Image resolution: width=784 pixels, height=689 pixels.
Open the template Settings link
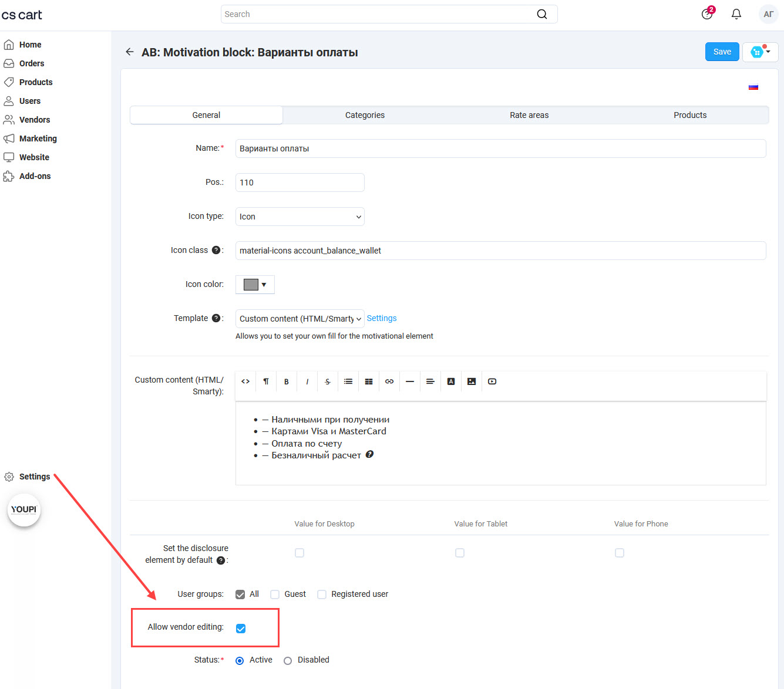click(x=382, y=318)
